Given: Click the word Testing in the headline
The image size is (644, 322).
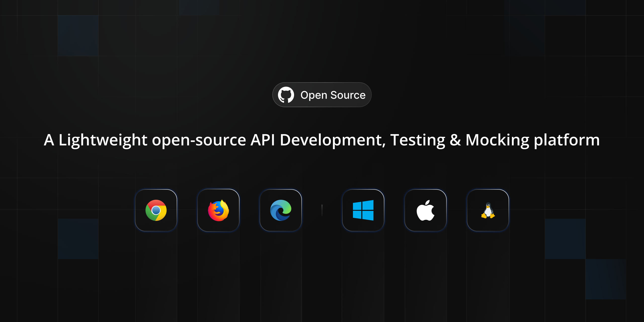Looking at the screenshot, I should coord(418,140).
